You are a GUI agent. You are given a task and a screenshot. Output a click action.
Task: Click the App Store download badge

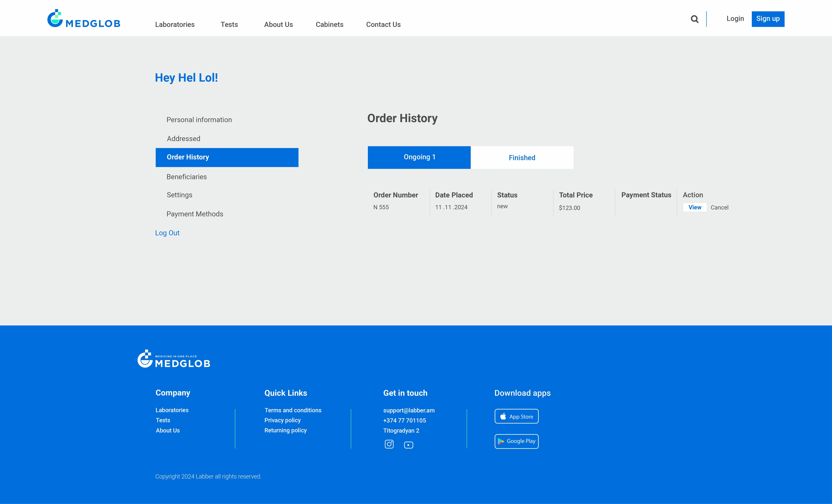click(x=516, y=416)
